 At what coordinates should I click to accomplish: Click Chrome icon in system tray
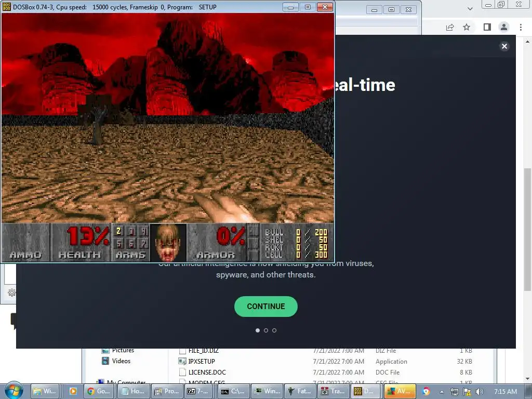coord(427,391)
